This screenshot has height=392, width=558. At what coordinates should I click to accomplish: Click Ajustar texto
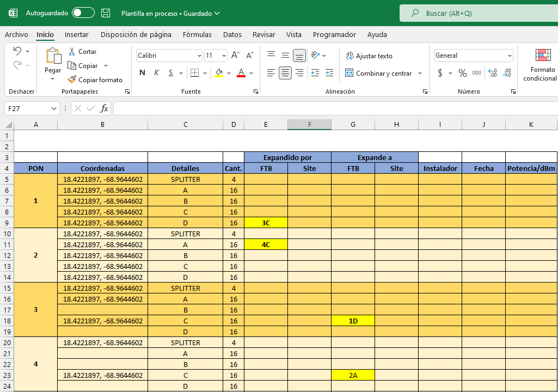[x=369, y=56]
